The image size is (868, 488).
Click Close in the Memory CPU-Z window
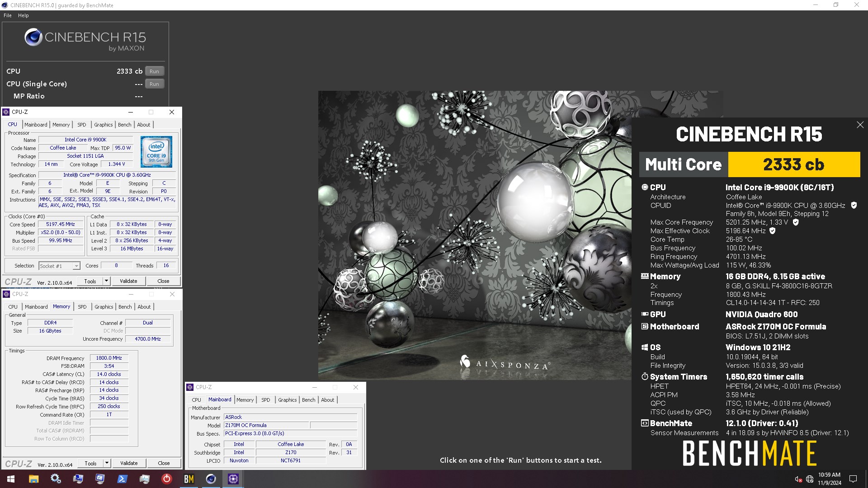point(164,463)
